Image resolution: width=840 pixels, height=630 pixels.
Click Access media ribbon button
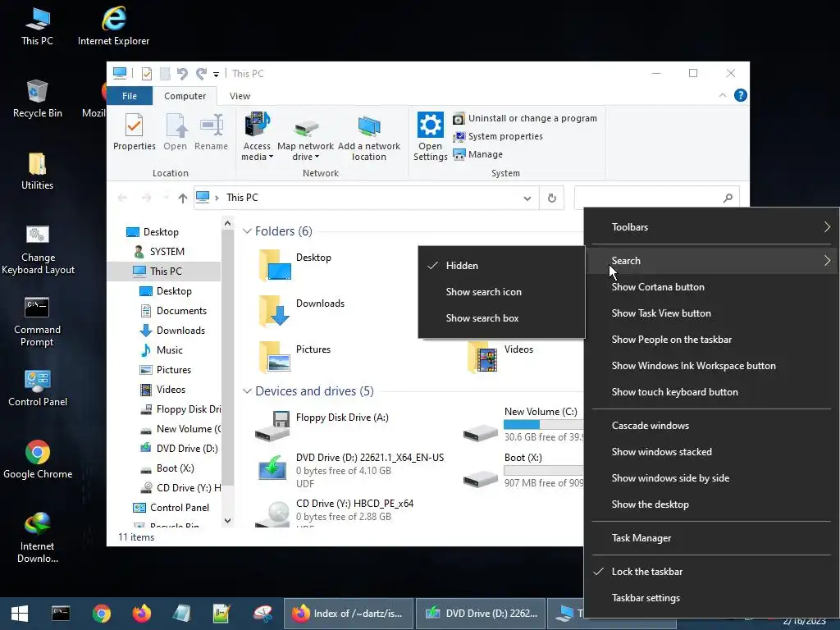point(257,137)
